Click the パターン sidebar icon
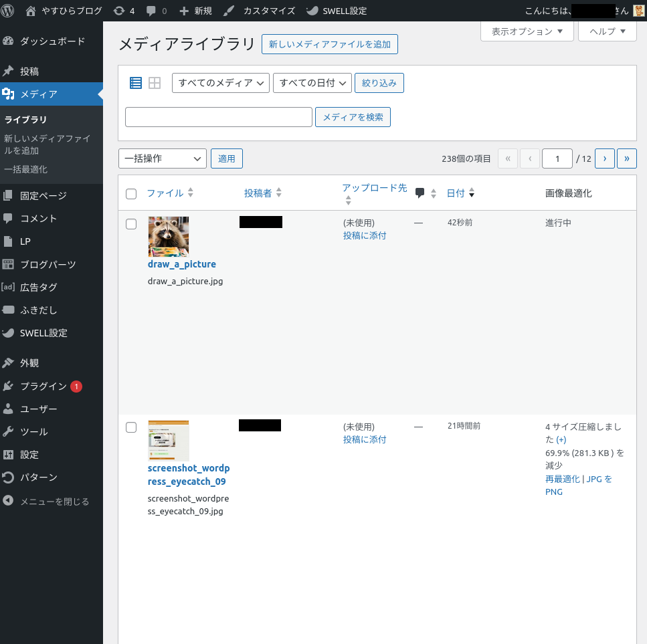 8,477
